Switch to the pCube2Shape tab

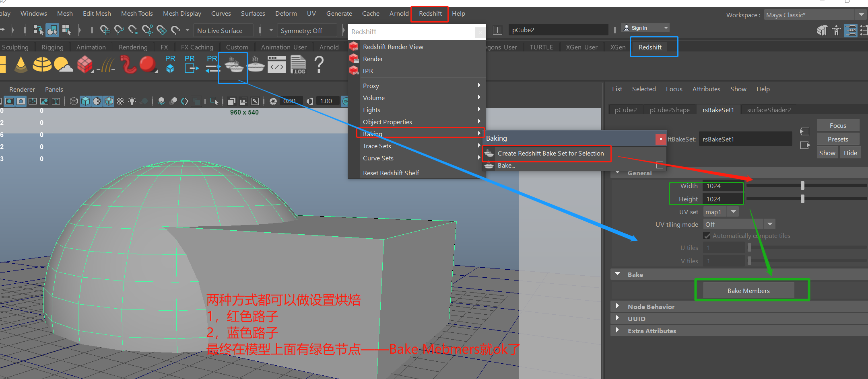coord(670,110)
